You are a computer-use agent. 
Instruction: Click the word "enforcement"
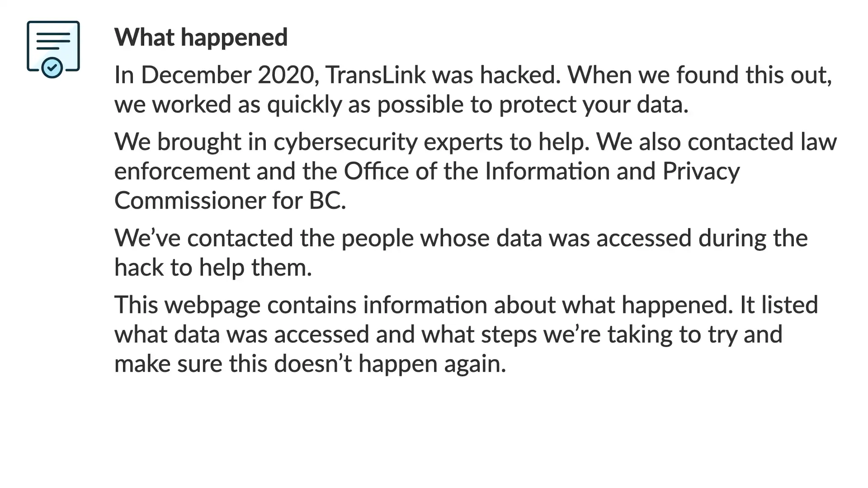point(182,171)
